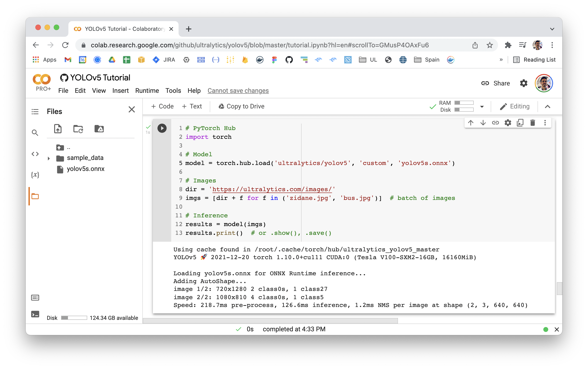The height and width of the screenshot is (369, 588).
Task: Expand the sample_data folder
Action: point(49,158)
